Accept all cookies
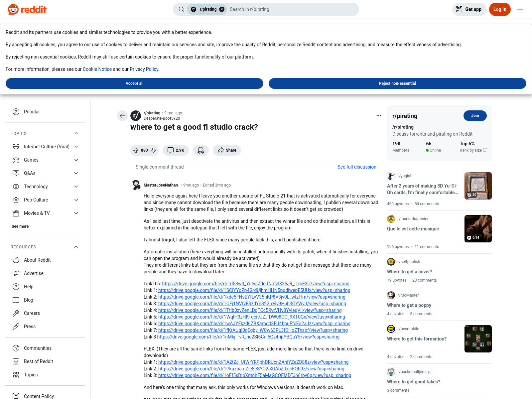 click(134, 83)
